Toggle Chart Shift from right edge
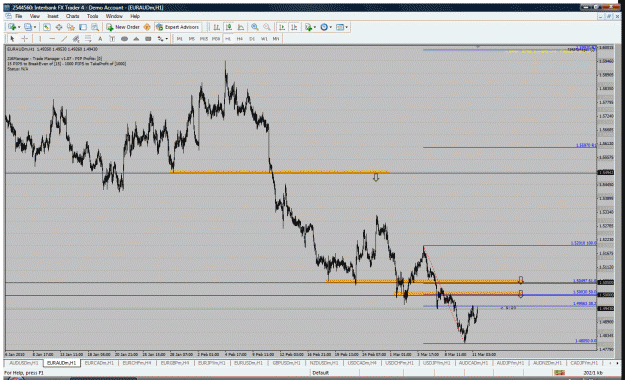Viewport: 625px width, 380px height. pos(294,27)
